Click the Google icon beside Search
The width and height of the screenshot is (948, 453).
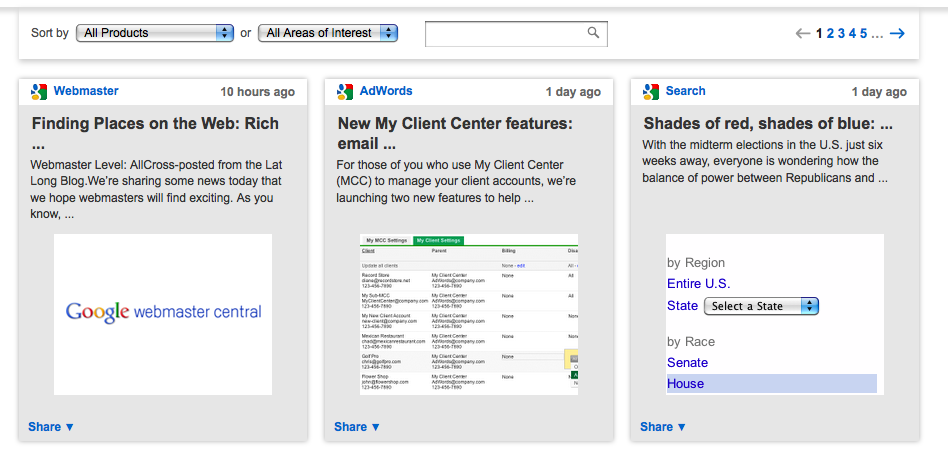[x=651, y=92]
